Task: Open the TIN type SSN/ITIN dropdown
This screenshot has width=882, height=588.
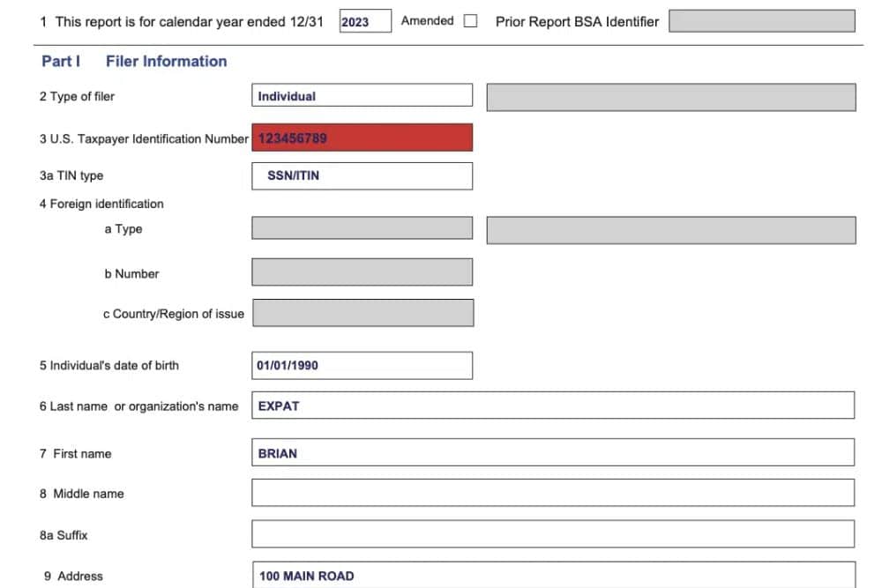Action: [x=362, y=175]
